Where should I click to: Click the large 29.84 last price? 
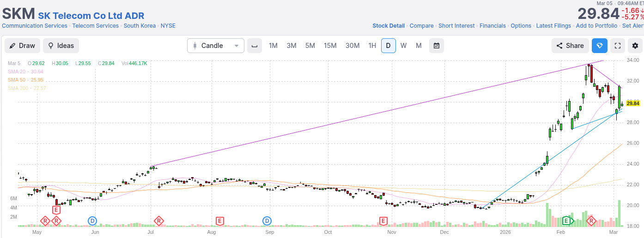(x=598, y=14)
